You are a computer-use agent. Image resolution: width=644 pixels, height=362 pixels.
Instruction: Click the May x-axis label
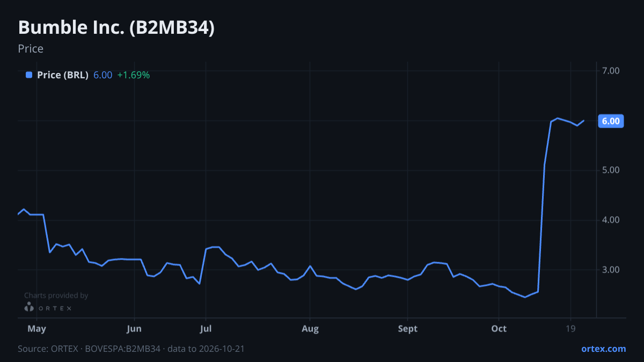point(36,329)
